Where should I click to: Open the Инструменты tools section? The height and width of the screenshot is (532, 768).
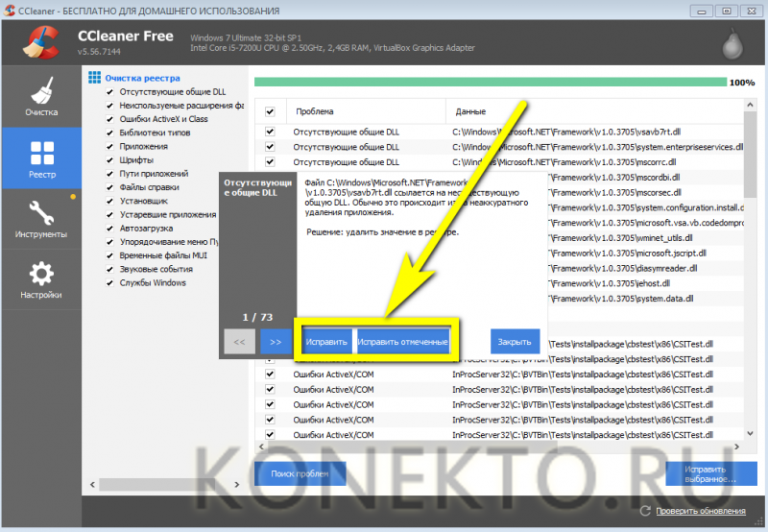41,219
